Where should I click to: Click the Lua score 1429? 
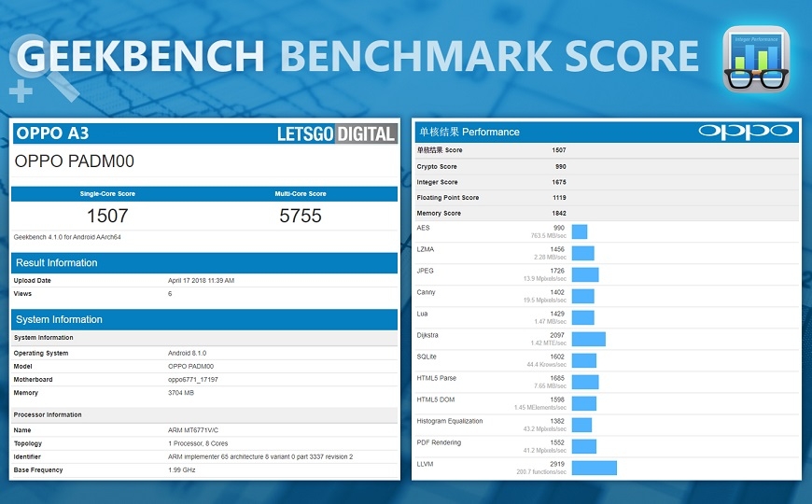pyautogui.click(x=557, y=314)
